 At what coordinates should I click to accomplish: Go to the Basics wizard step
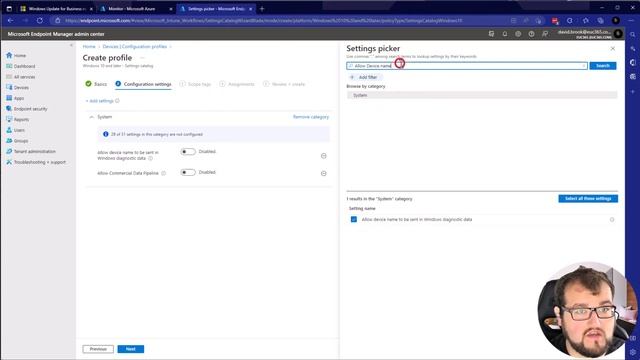tap(96, 84)
